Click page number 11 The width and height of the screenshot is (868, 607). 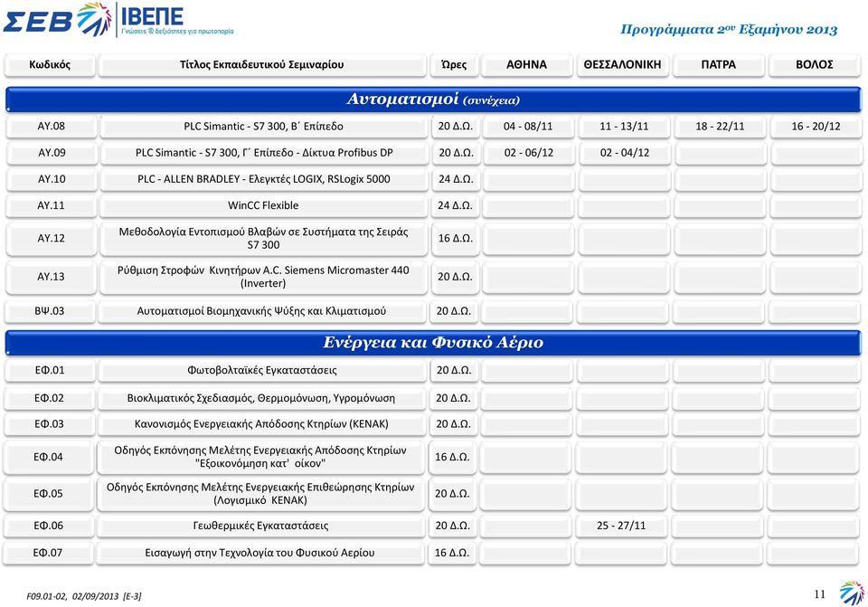(820, 594)
